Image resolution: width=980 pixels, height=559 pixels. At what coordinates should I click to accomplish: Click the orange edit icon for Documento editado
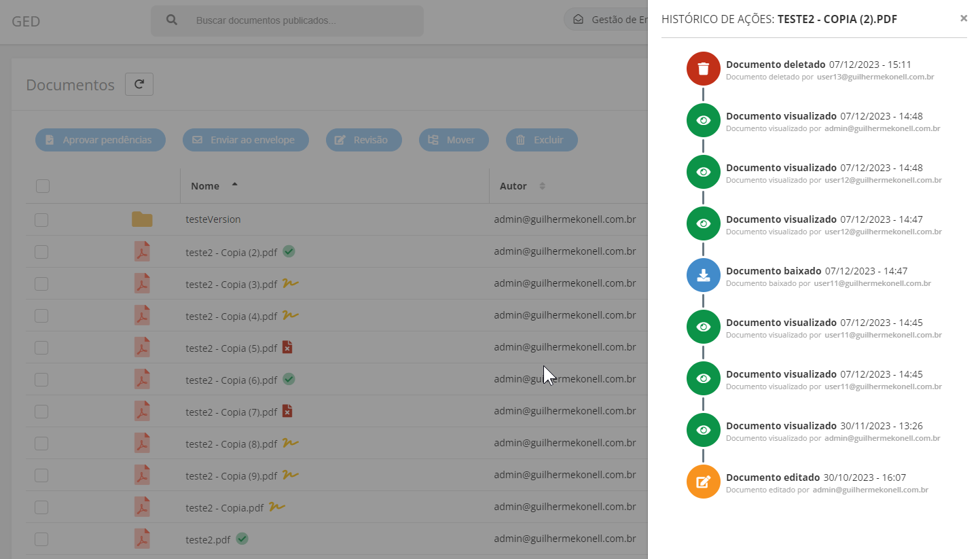[x=704, y=482]
